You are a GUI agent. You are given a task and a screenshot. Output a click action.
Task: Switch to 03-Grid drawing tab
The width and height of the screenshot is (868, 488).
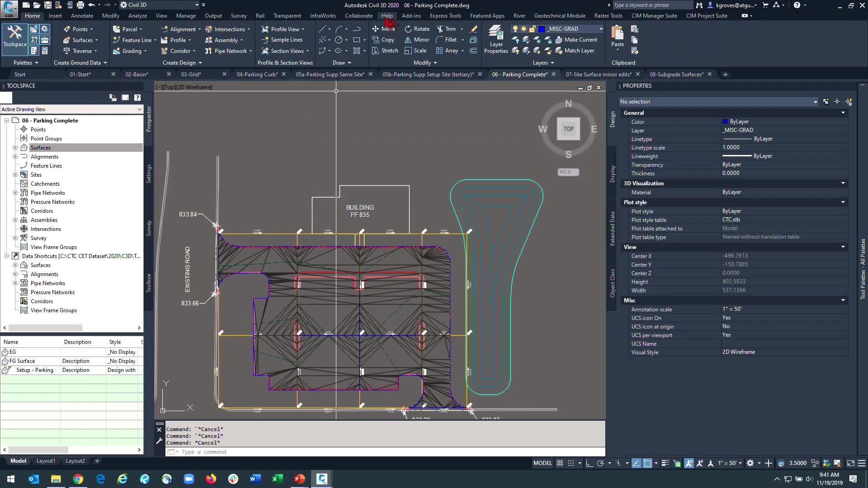click(191, 75)
